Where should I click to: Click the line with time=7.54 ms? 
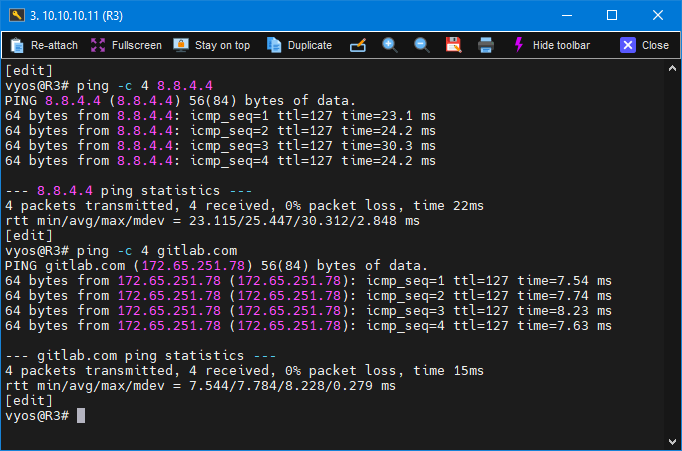308,281
